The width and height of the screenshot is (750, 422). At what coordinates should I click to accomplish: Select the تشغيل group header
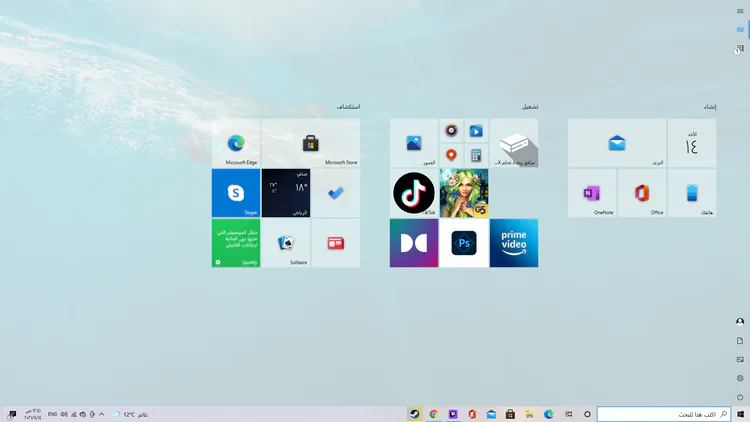530,107
